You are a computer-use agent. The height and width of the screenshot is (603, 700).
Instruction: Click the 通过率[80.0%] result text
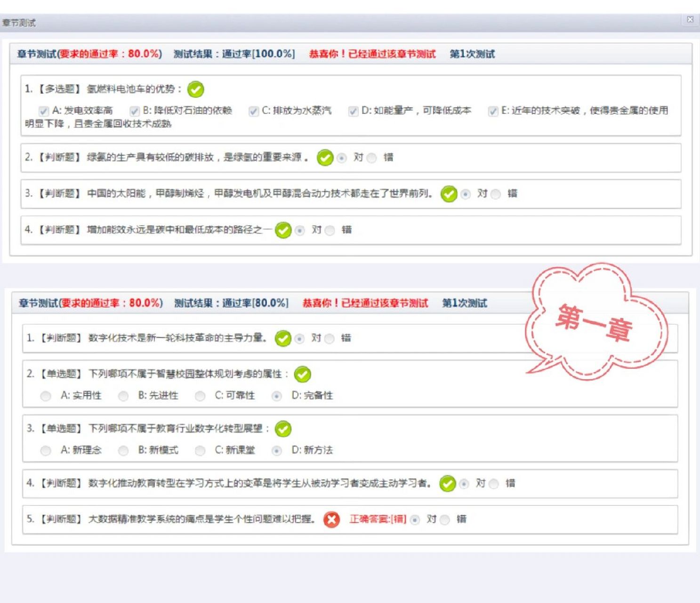point(256,303)
